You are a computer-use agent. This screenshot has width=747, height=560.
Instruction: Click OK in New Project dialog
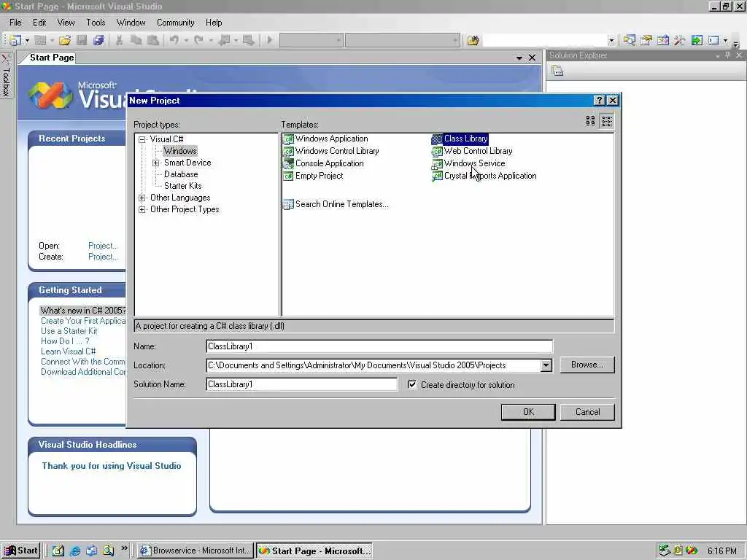(528, 412)
